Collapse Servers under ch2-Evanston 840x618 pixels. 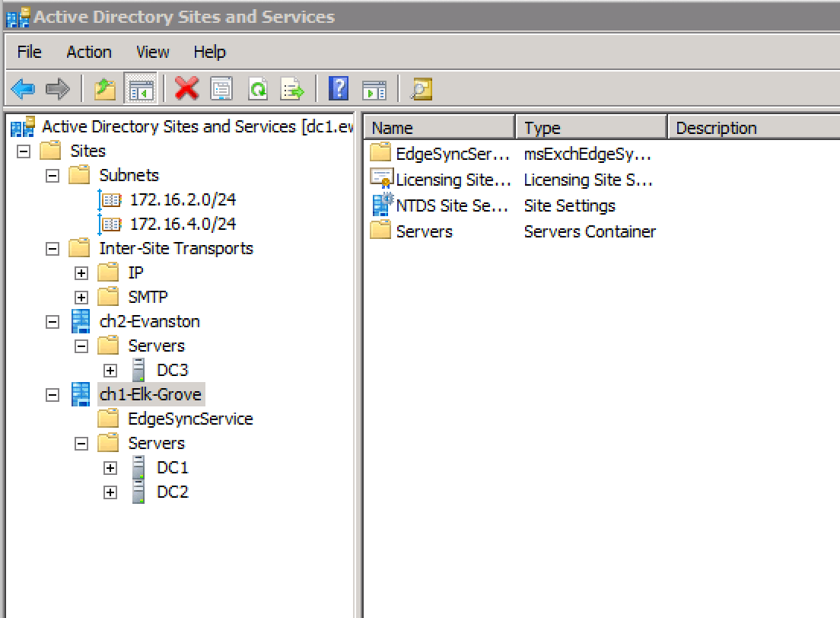[x=81, y=346]
